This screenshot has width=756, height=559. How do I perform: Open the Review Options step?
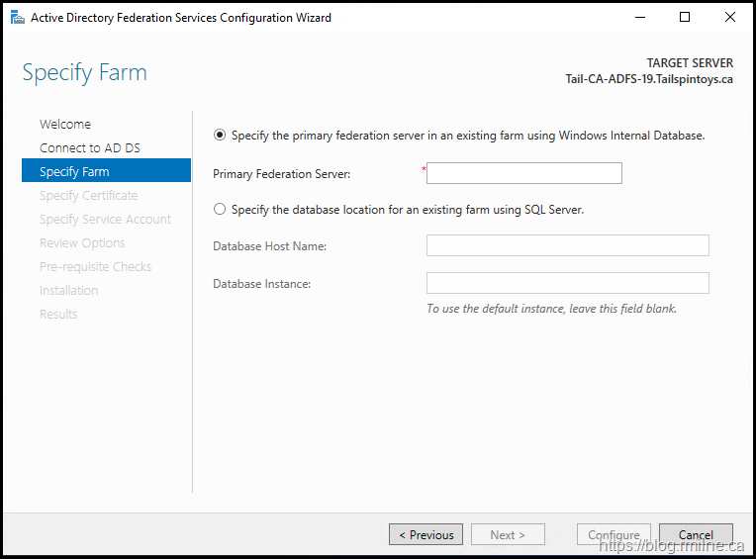coord(82,243)
